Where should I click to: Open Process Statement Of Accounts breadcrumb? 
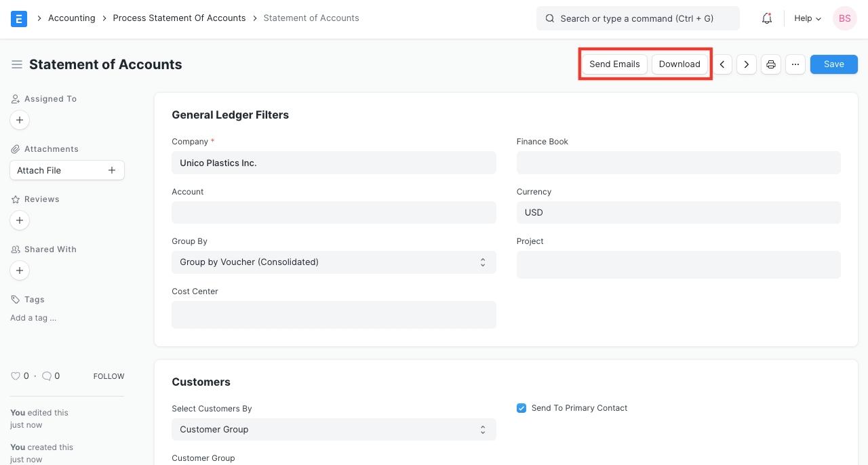tap(179, 18)
